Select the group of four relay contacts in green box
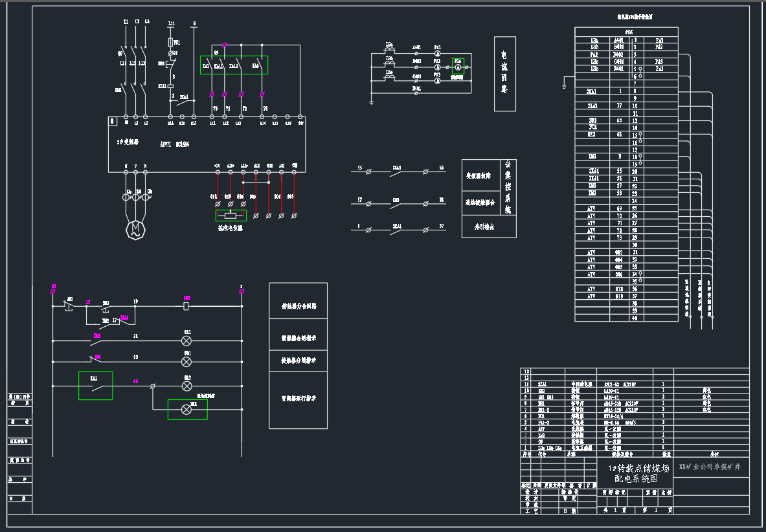The image size is (766, 532). tap(234, 65)
